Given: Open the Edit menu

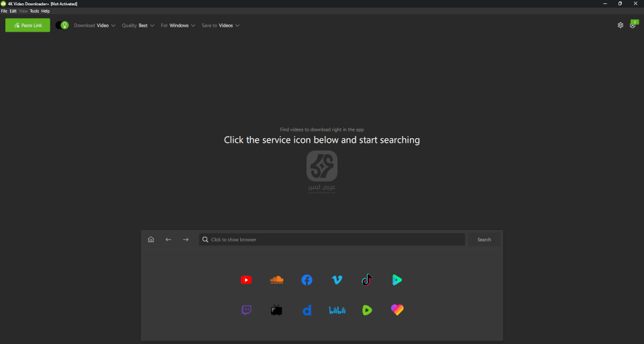Looking at the screenshot, I should [x=13, y=11].
